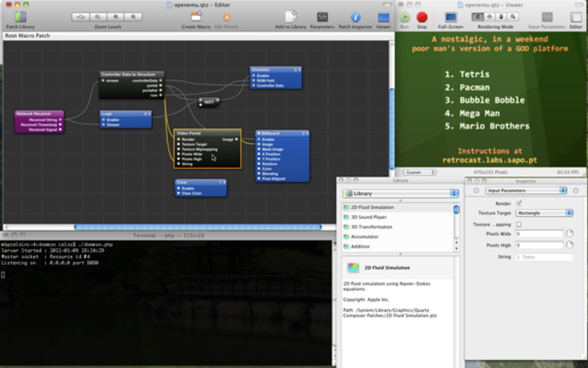Enter Full-Screen mode in Viewer
Screen dimensions: 588x368
tap(450, 18)
